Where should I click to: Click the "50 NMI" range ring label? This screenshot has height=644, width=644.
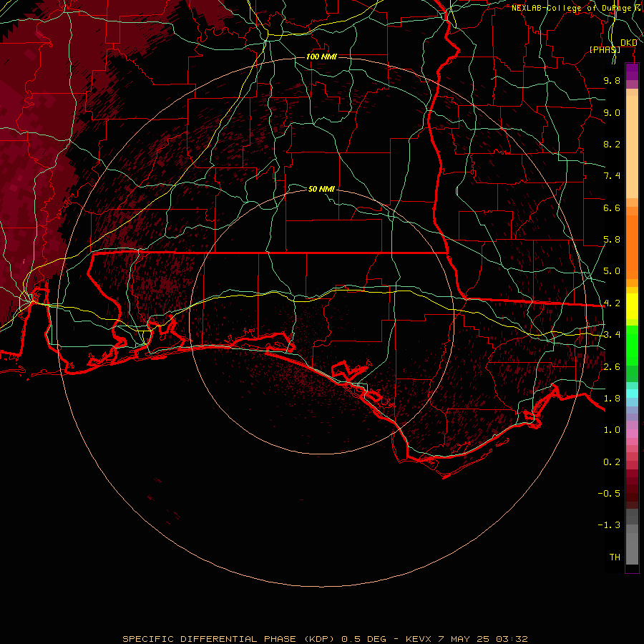(x=321, y=189)
